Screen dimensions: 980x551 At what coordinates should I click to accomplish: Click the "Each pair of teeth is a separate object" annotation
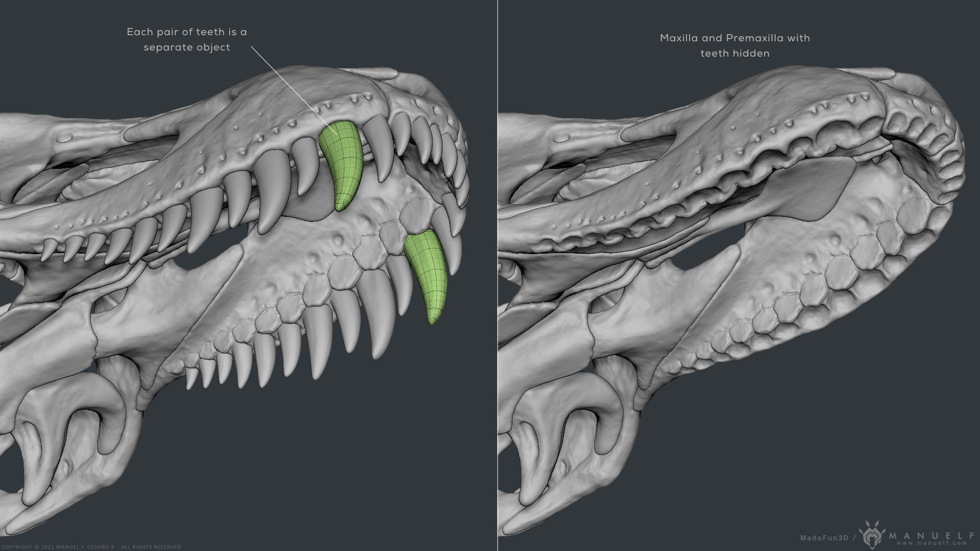pyautogui.click(x=187, y=39)
